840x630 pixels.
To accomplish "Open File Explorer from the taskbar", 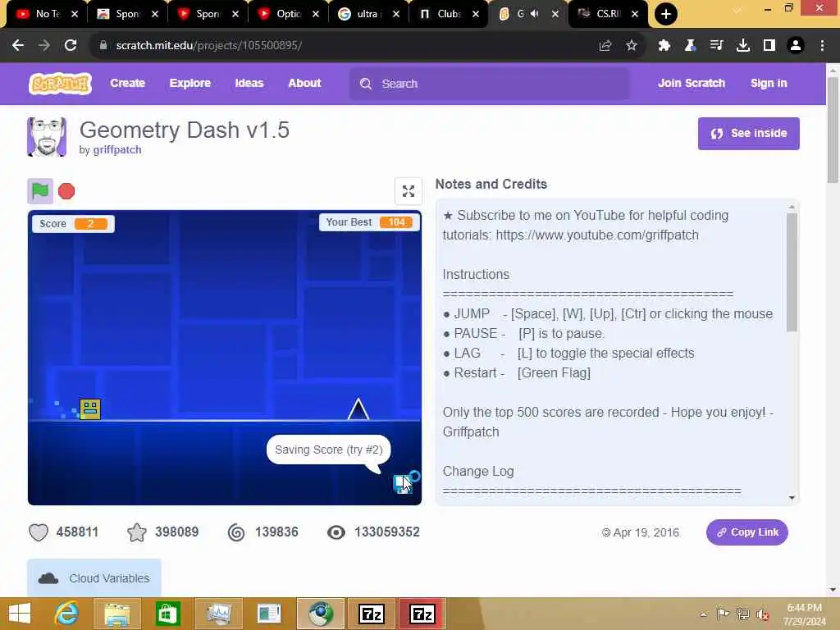I will [x=117, y=614].
